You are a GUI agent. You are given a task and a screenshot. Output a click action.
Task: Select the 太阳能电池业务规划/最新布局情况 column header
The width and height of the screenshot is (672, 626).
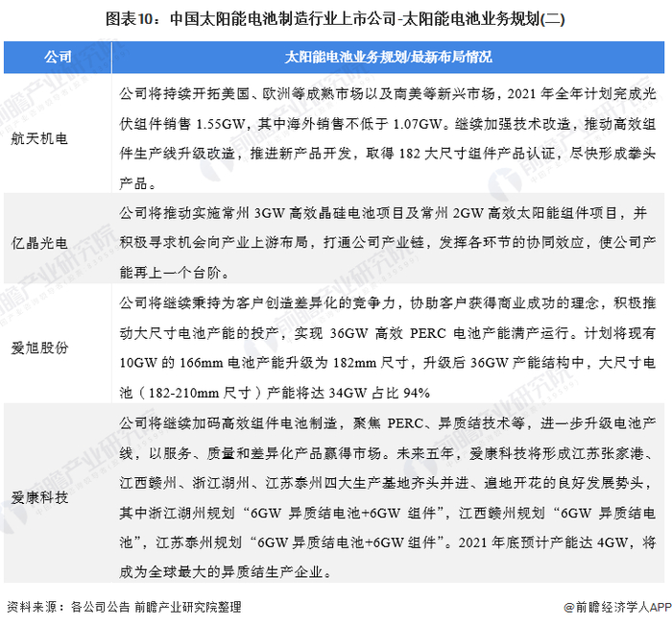point(388,57)
